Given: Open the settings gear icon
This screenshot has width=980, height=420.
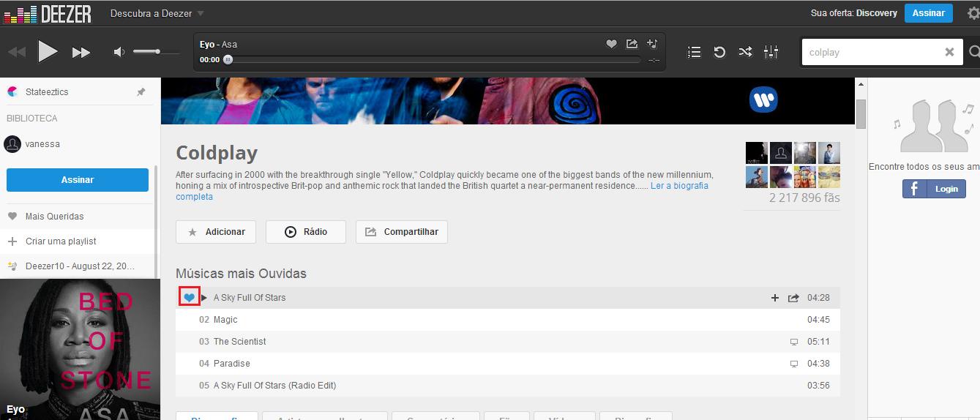Looking at the screenshot, I should (x=973, y=13).
